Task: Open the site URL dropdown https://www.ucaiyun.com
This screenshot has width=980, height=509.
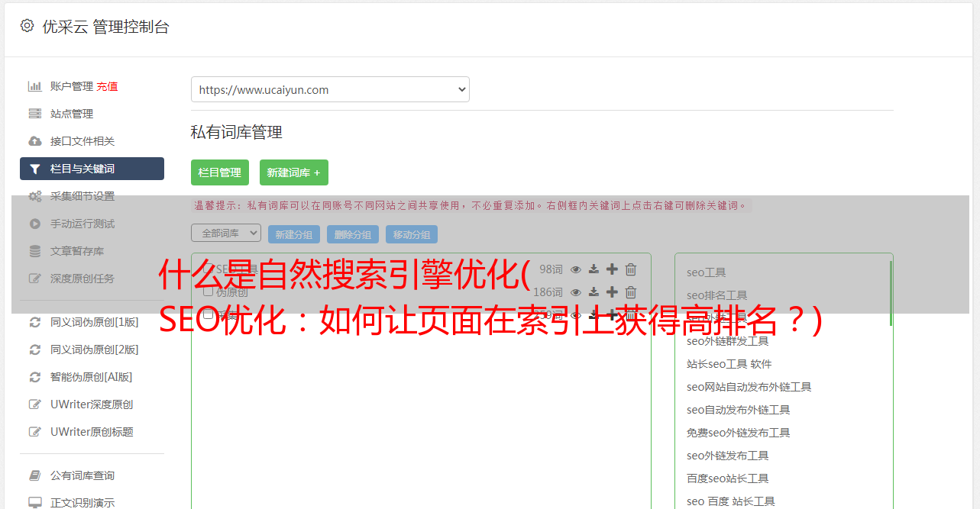Action: [330, 89]
